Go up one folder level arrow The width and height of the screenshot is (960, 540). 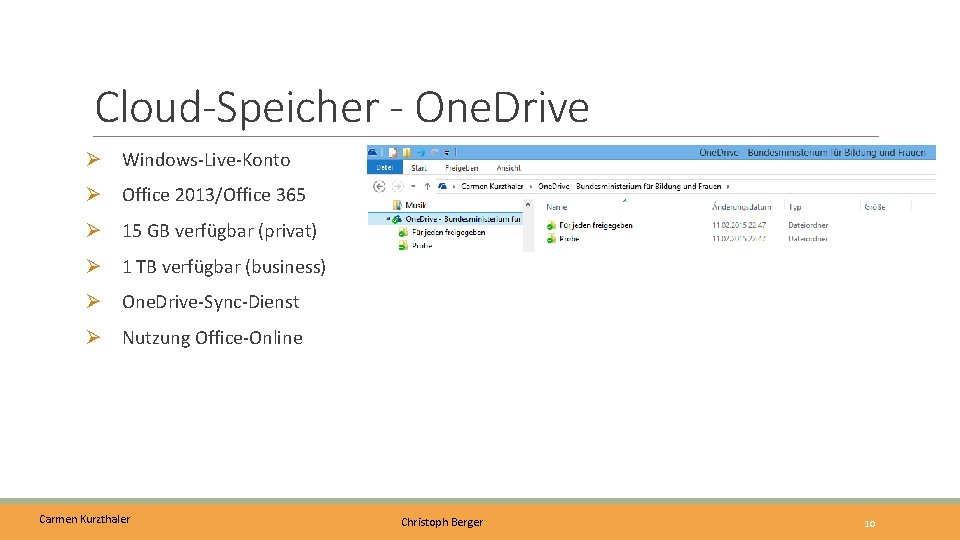pos(427,186)
